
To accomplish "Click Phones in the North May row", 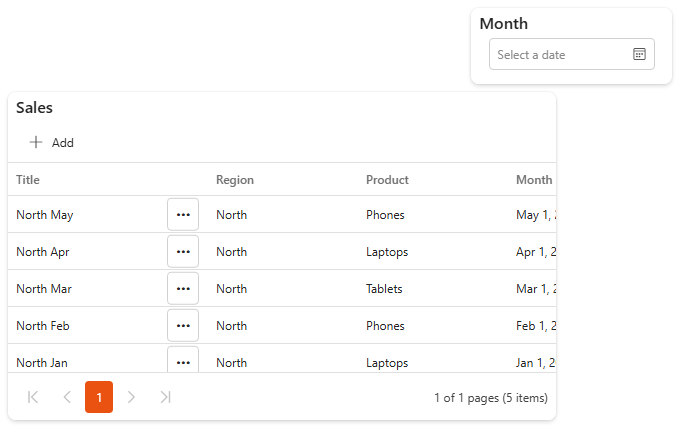I will [385, 215].
